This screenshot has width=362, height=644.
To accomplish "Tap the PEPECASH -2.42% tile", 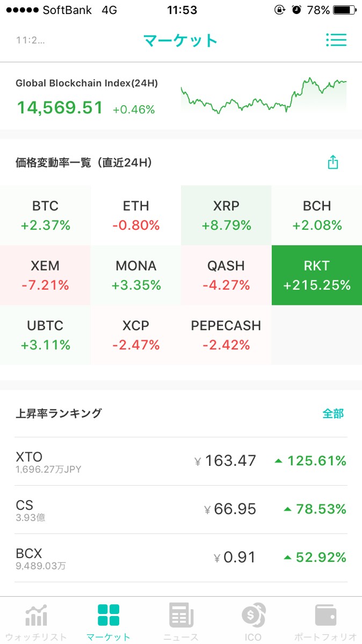I will [226, 335].
